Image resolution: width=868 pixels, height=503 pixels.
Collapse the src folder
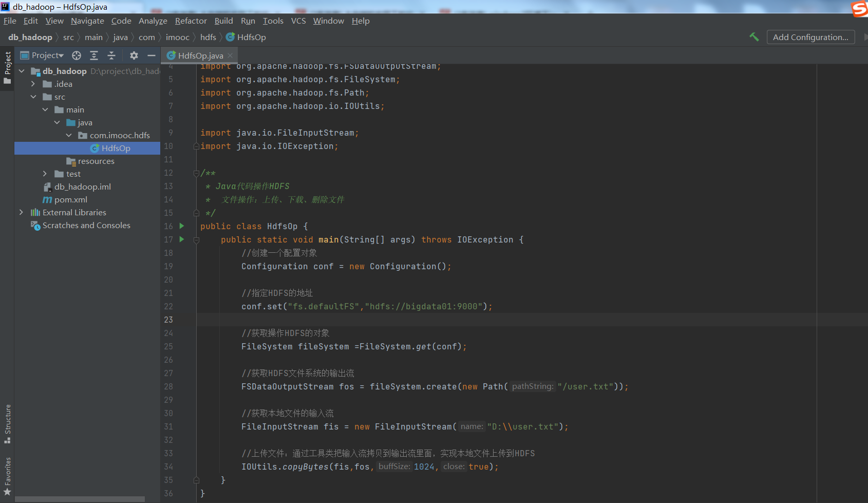(x=33, y=97)
